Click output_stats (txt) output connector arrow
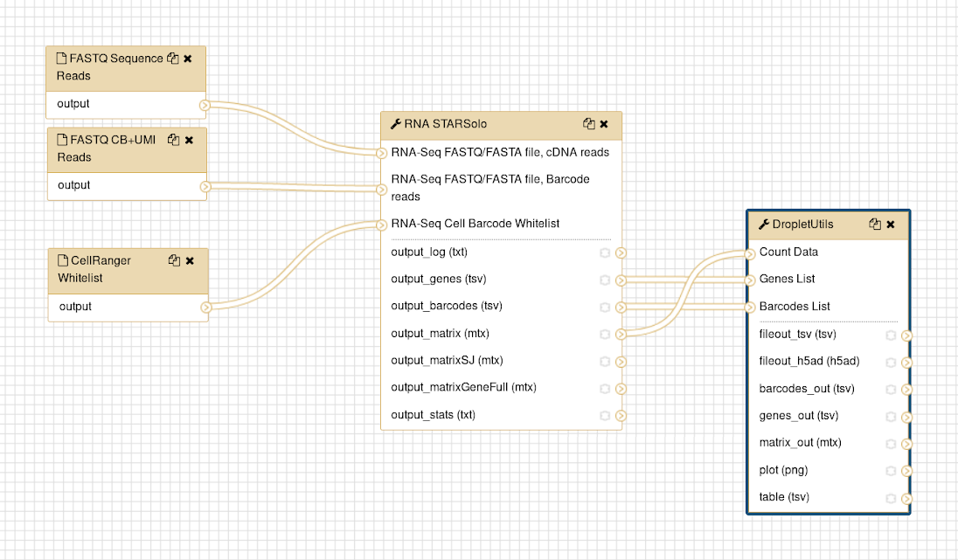This screenshot has height=560, width=958. pos(621,416)
